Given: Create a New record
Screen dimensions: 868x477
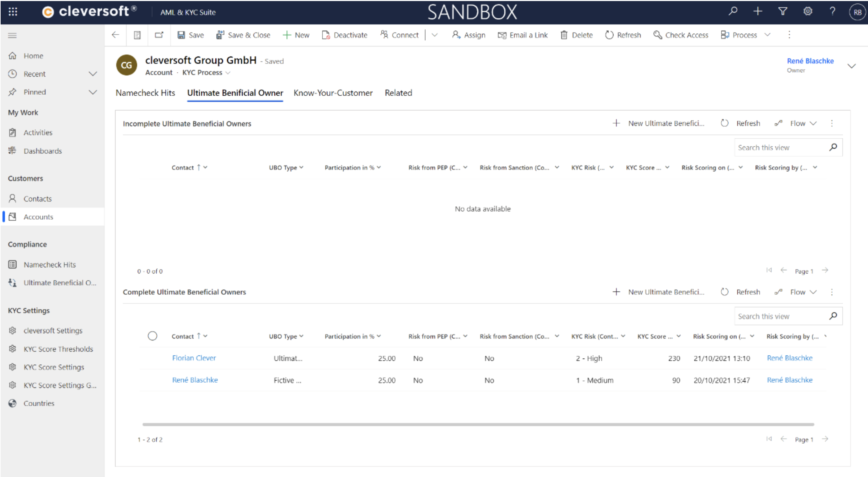Looking at the screenshot, I should click(x=296, y=35).
